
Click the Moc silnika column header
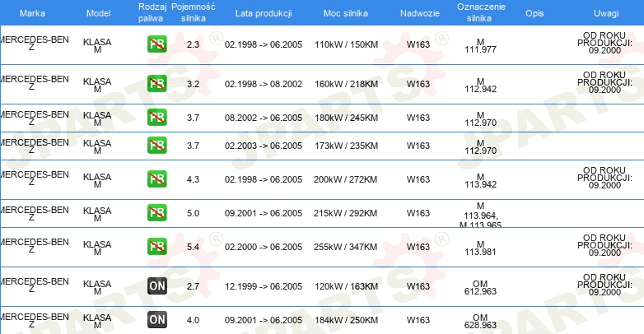click(345, 13)
